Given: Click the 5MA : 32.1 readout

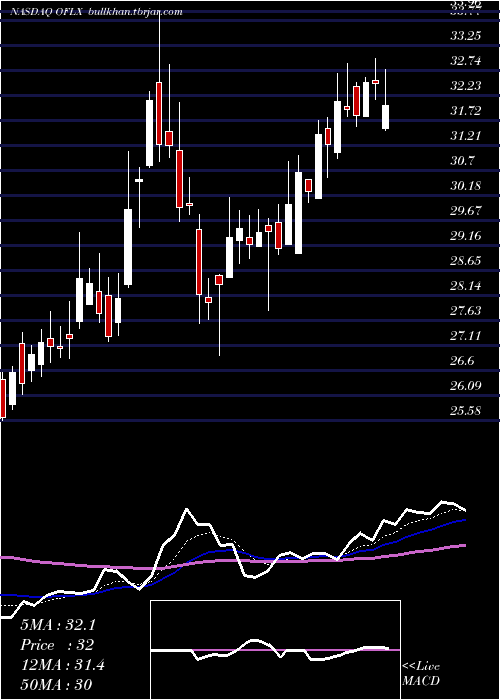Looking at the screenshot, I should click(x=58, y=625).
